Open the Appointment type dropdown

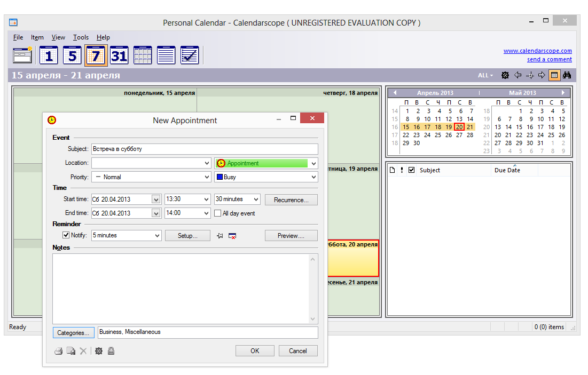click(x=313, y=163)
